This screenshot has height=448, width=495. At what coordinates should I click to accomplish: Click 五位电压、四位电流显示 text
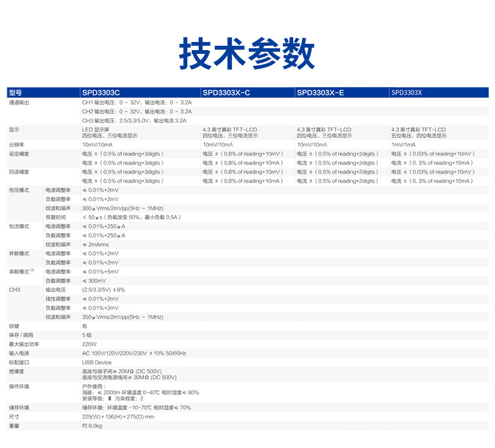[x=419, y=136]
